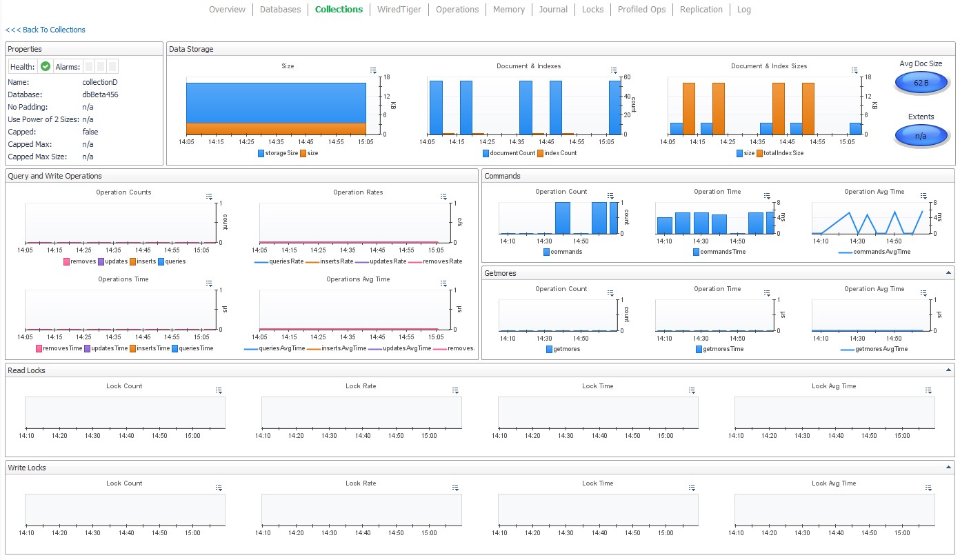Open chart options for Getmores Operation Count chart
This screenshot has height=560, width=960.
pyautogui.click(x=610, y=293)
